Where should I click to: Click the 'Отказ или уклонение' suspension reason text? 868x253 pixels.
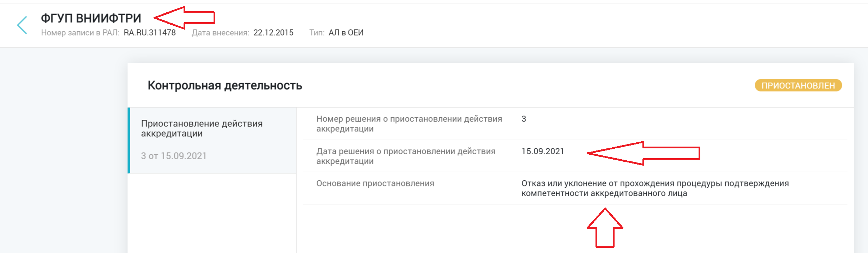click(655, 189)
